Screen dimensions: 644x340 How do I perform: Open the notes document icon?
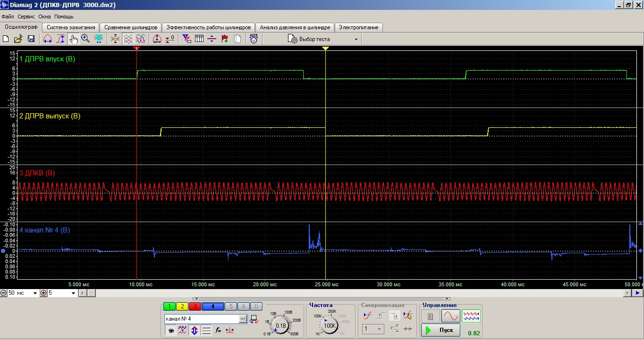click(237, 39)
